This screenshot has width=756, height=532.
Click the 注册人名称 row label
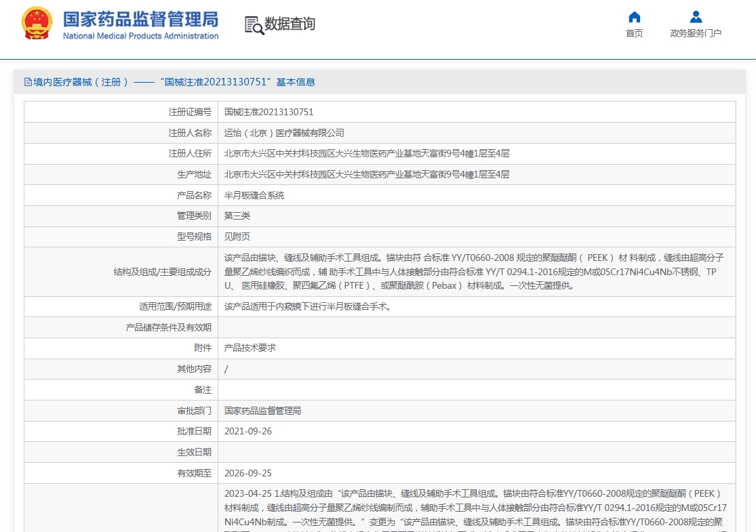point(190,133)
